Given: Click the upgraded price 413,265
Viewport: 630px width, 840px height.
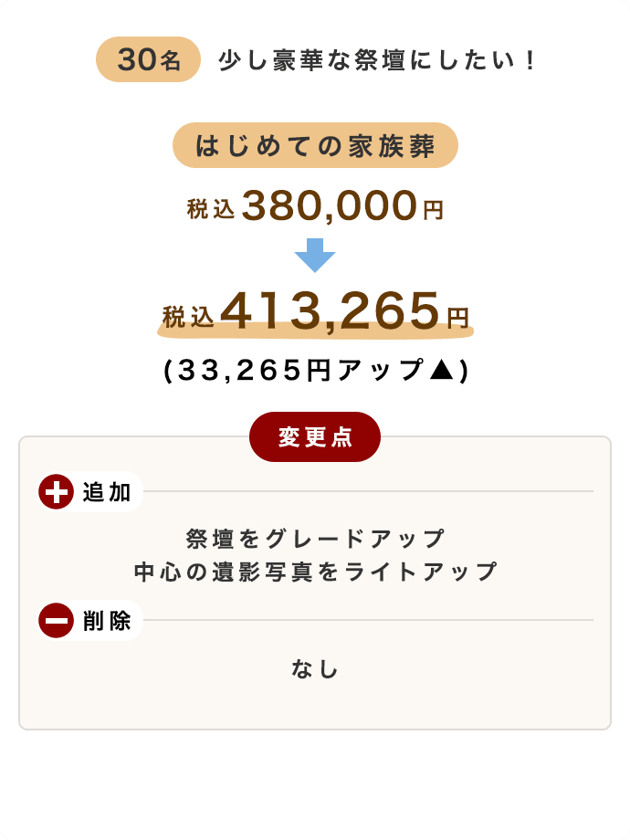Looking at the screenshot, I should 330,311.
